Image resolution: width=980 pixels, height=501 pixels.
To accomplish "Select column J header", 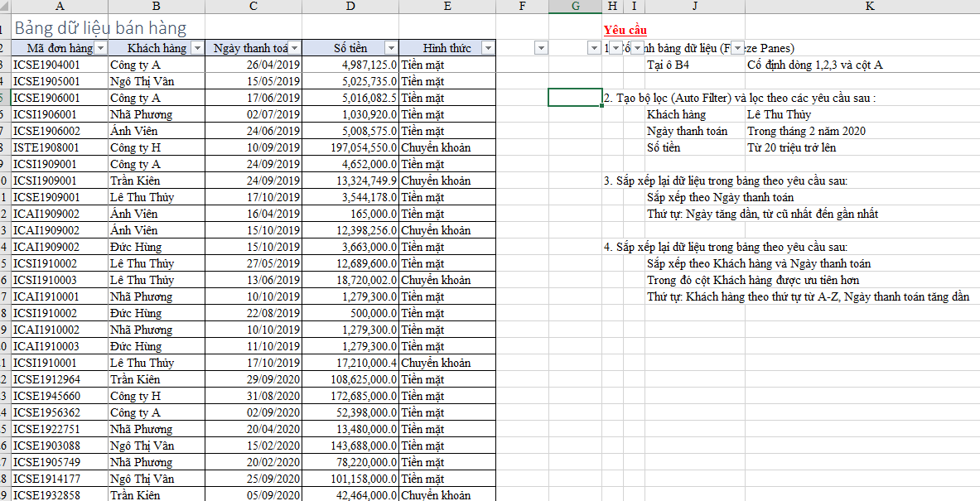I will pyautogui.click(x=695, y=7).
